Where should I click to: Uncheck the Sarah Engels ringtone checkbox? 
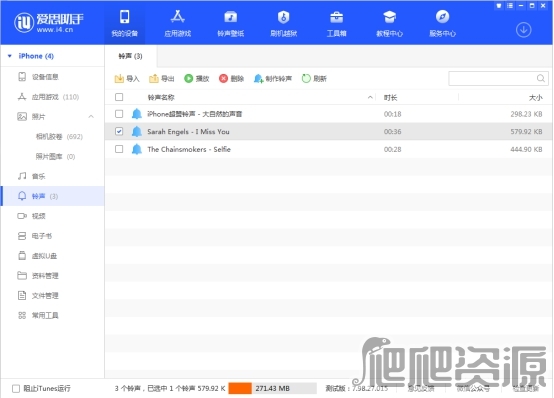click(119, 131)
